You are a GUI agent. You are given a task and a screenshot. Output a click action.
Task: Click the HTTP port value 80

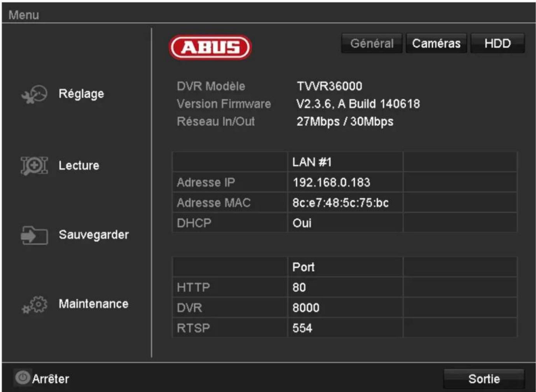coord(299,287)
